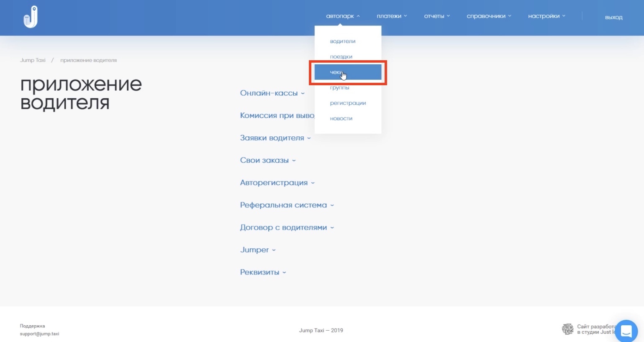Image resolution: width=644 pixels, height=342 pixels.
Task: Expand the Заявки водителя section
Action: point(275,138)
